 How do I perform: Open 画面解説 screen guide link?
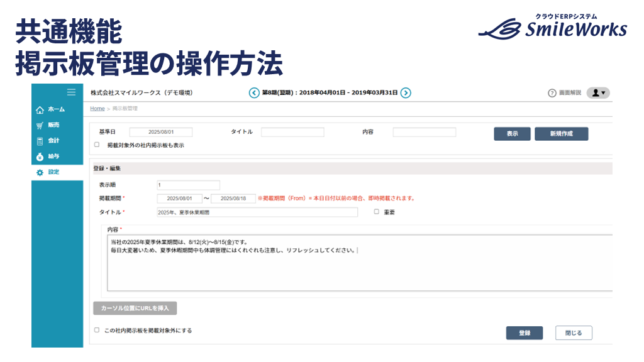point(570,93)
